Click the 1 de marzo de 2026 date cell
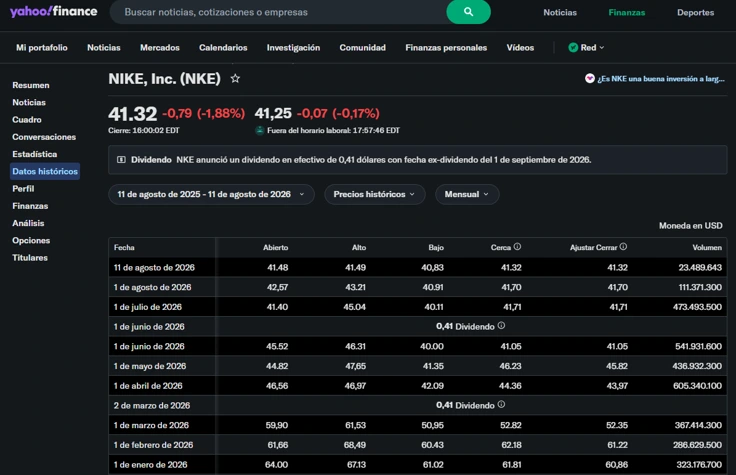This screenshot has width=736, height=475. point(151,425)
